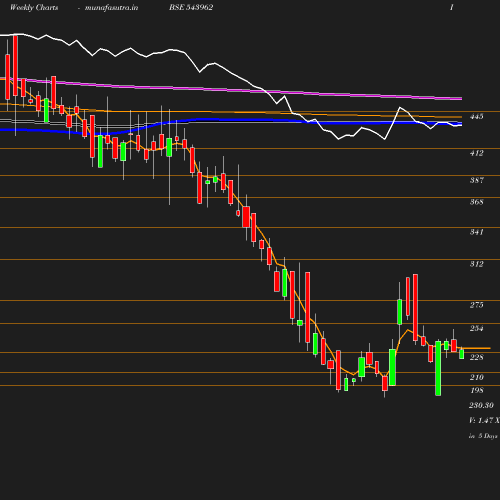This screenshot has height=500, width=500.
Task: Click the last green candle at chart's right end
Action: [461, 353]
